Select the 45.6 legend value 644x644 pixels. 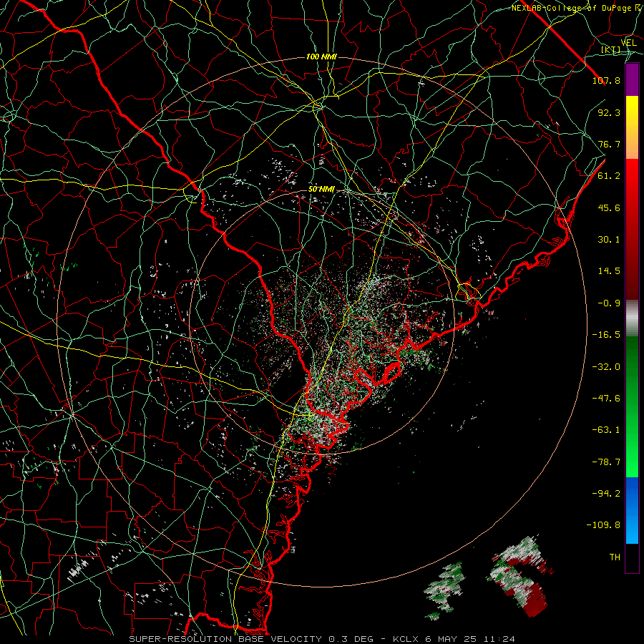pos(609,208)
